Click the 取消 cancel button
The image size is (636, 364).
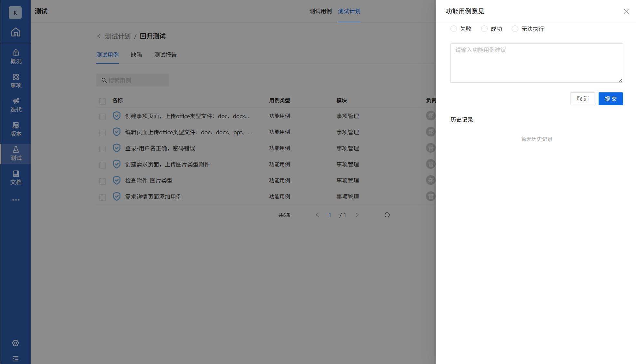[582, 99]
